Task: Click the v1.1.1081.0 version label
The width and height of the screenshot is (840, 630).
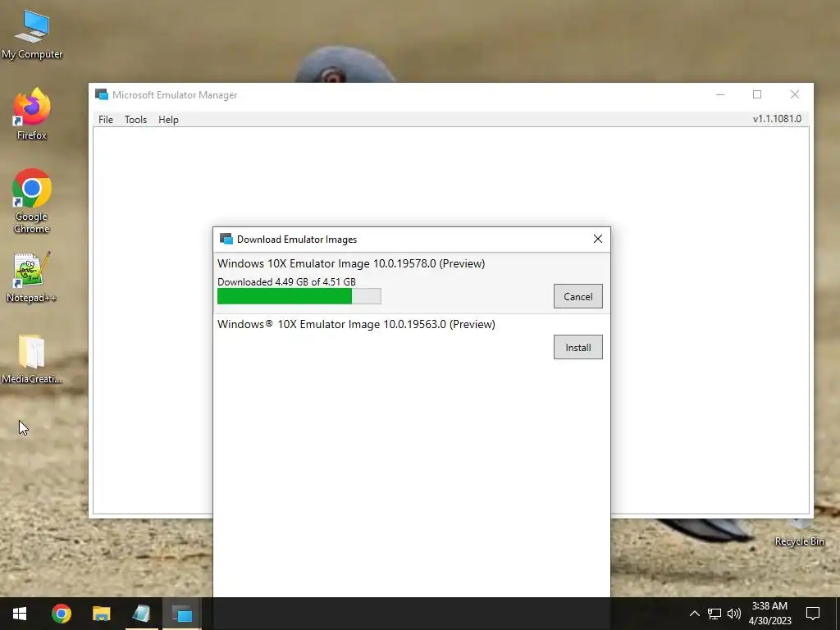Action: (x=777, y=119)
